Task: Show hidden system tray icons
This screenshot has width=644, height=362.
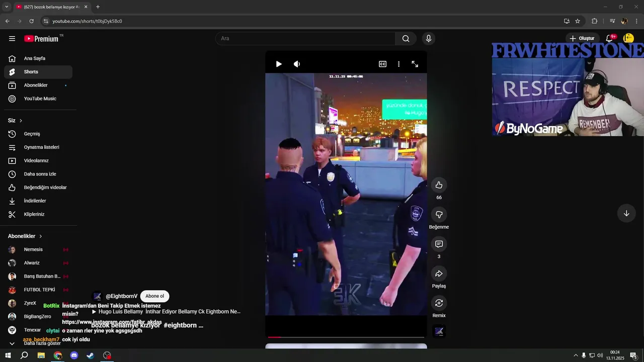Action: coord(576,355)
